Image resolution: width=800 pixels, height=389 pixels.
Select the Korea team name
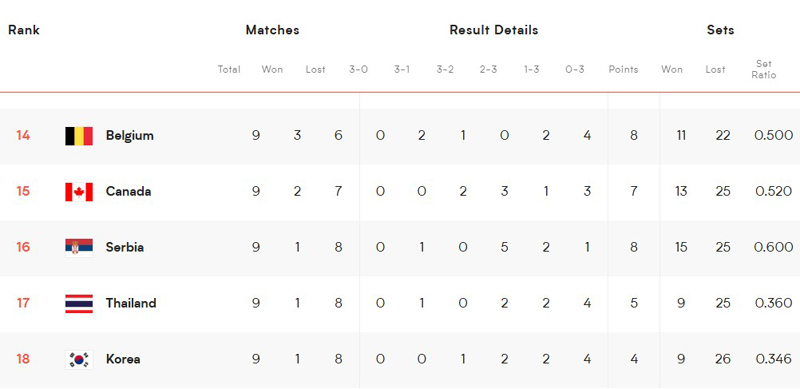click(x=123, y=359)
